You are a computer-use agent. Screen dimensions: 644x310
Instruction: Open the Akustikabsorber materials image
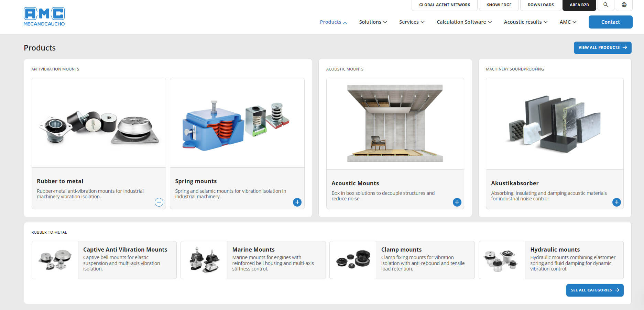[555, 124]
